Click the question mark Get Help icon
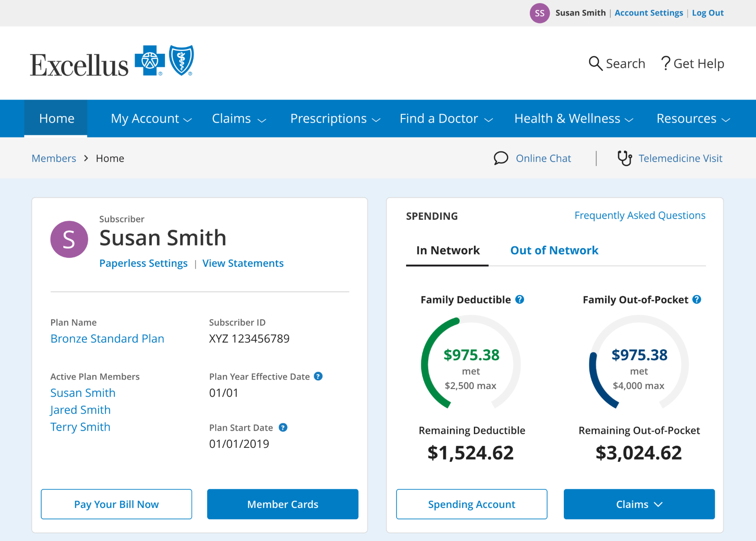The height and width of the screenshot is (541, 756). tap(665, 63)
